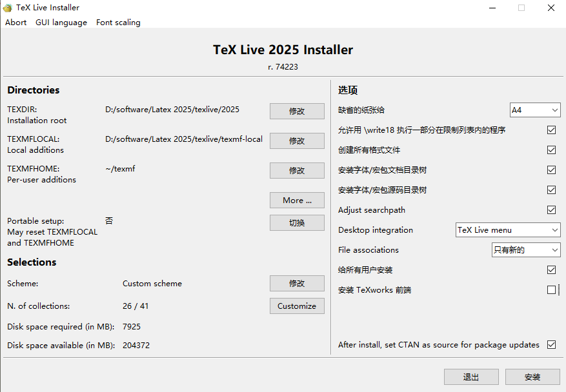This screenshot has width=566, height=392.
Task: Click the Selections heading
Action: [32, 262]
